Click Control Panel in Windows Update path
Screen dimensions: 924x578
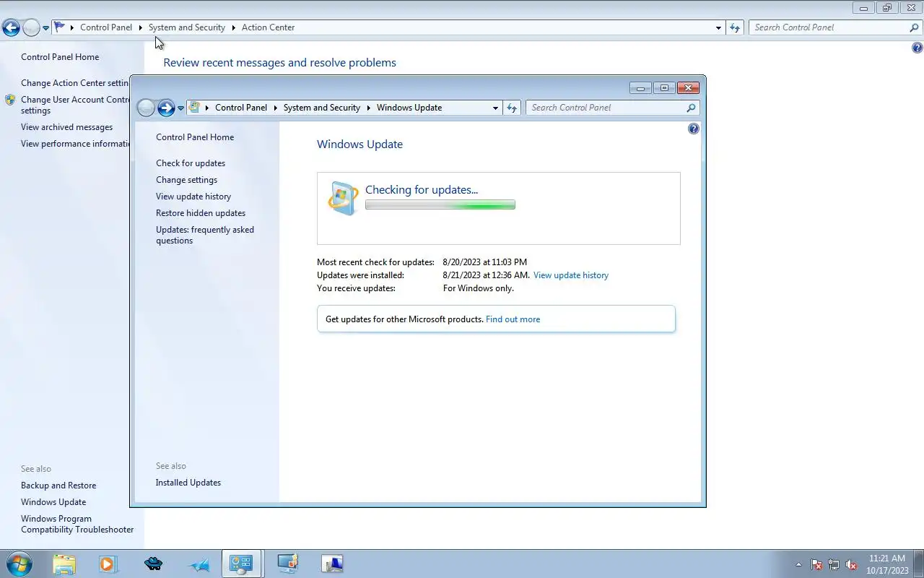[x=241, y=108]
